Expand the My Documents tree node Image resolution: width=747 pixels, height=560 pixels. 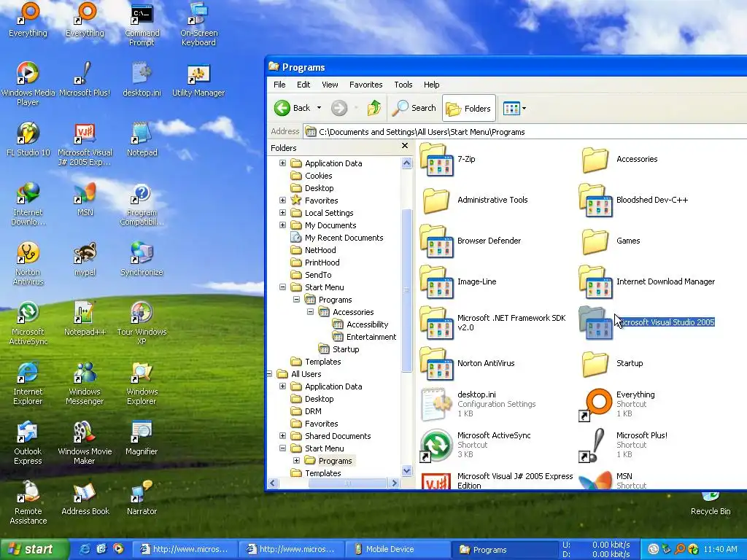282,225
